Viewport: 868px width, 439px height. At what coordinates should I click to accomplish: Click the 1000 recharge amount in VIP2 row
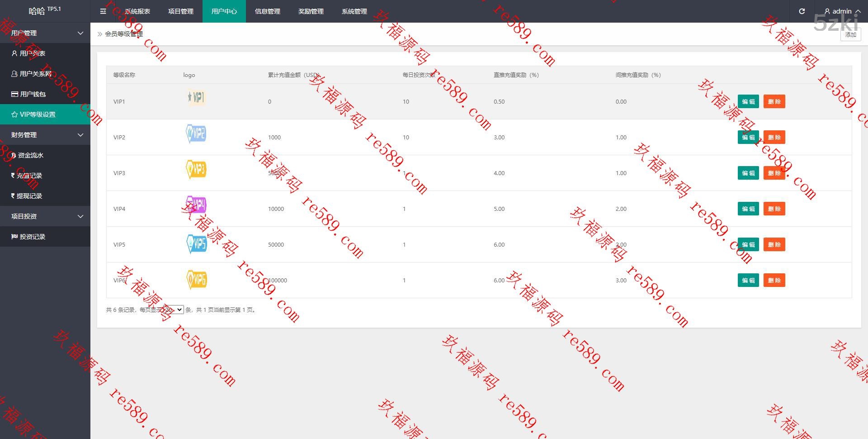tap(274, 137)
